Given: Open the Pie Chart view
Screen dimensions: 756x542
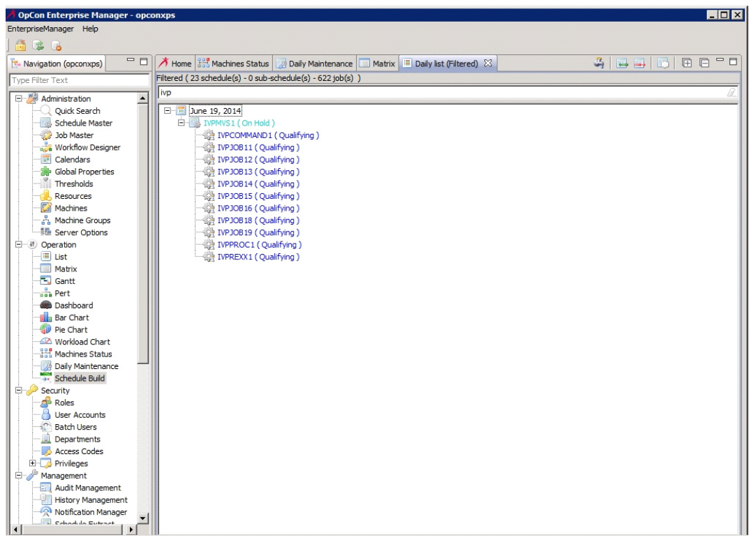Looking at the screenshot, I should coord(71,329).
